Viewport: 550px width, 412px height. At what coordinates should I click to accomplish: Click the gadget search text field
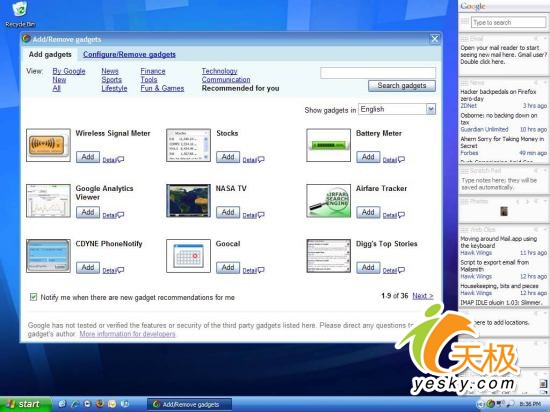[378, 73]
